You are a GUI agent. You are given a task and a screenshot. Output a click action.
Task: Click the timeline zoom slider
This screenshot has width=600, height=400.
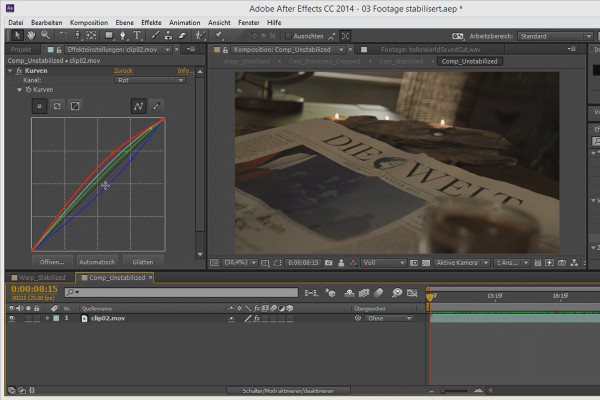(454, 391)
